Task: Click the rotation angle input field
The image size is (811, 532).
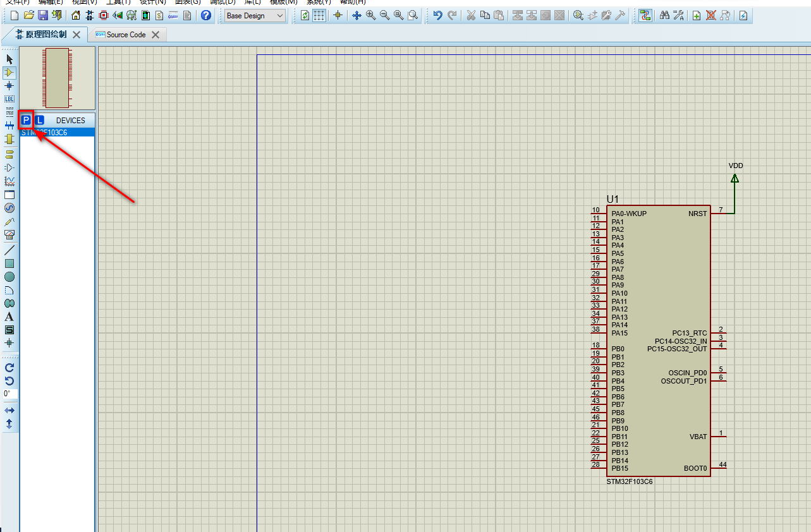Action: tap(9, 394)
